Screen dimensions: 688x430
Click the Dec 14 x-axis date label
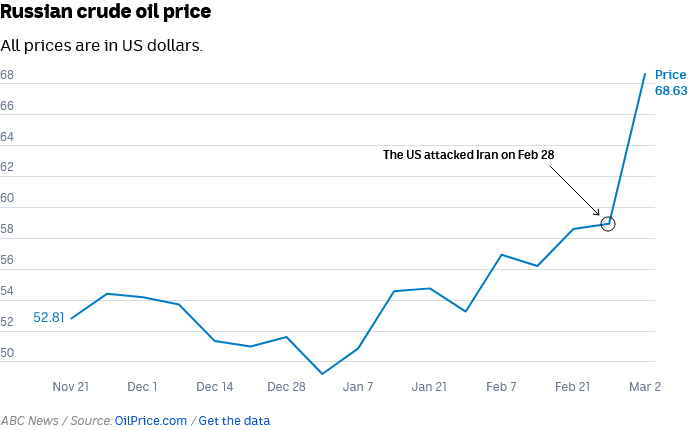coord(214,386)
